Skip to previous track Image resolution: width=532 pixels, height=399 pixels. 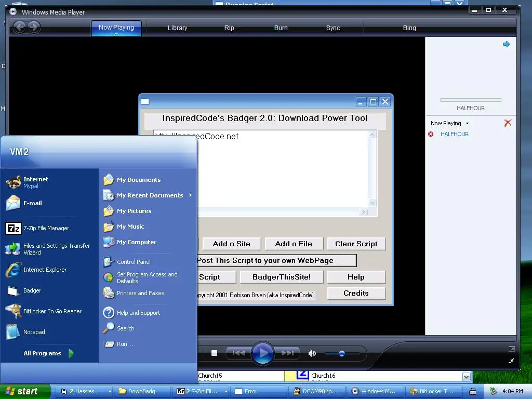[238, 353]
